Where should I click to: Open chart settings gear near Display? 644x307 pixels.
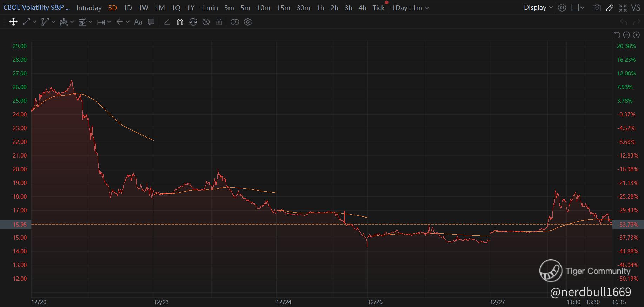[562, 8]
